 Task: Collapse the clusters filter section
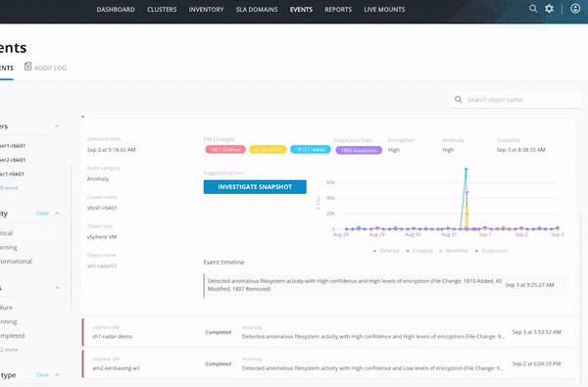[x=57, y=126]
